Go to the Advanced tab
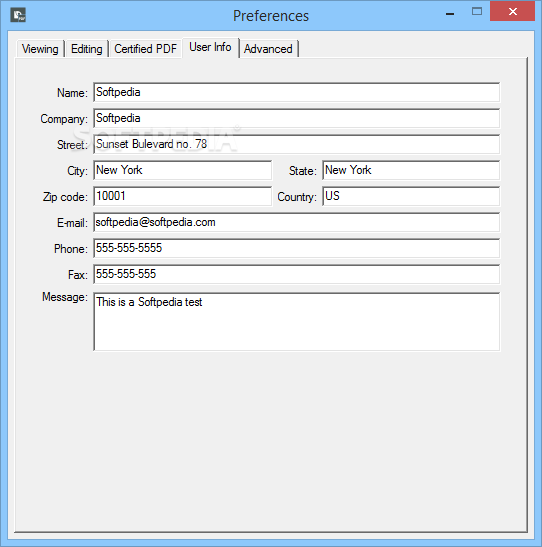The height and width of the screenshot is (547, 542). click(x=268, y=49)
